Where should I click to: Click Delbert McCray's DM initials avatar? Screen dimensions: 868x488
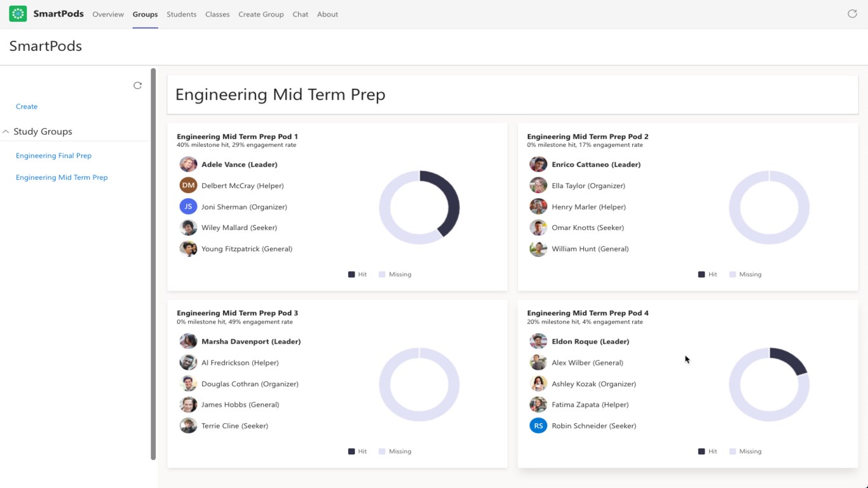pos(188,186)
